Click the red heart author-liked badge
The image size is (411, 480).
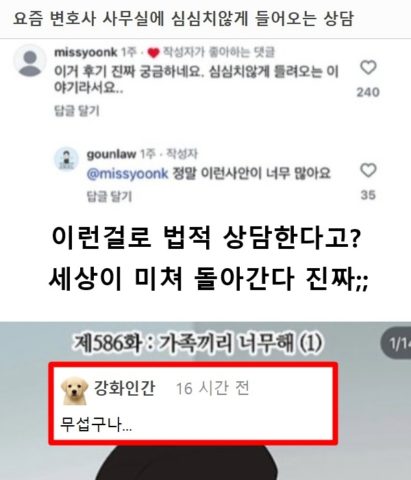click(x=153, y=53)
